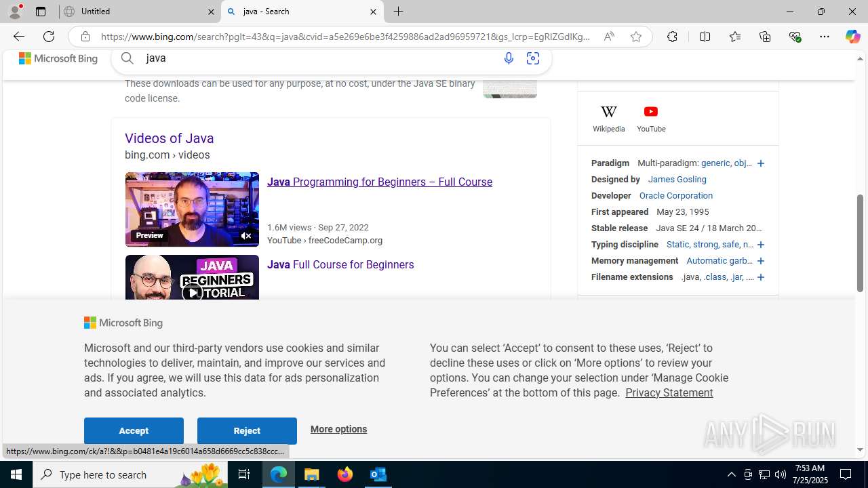Follow the Oracle Corporation link
Screen dimensions: 868x488
675,196
